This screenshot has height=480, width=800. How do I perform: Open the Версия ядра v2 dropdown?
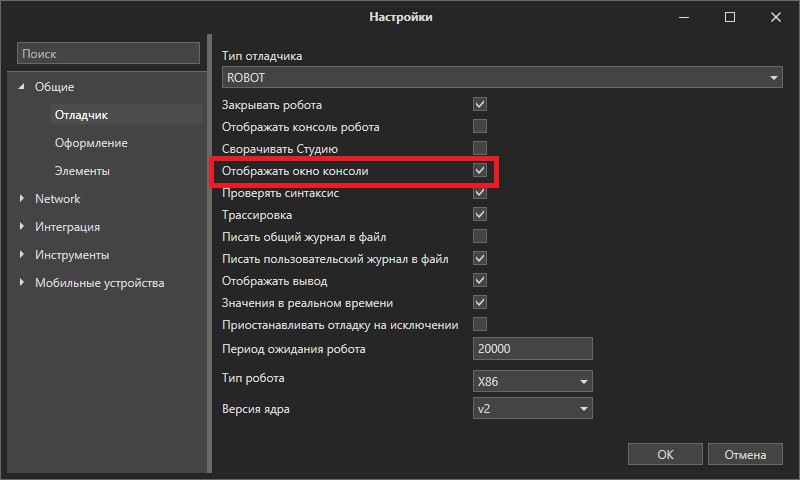533,409
